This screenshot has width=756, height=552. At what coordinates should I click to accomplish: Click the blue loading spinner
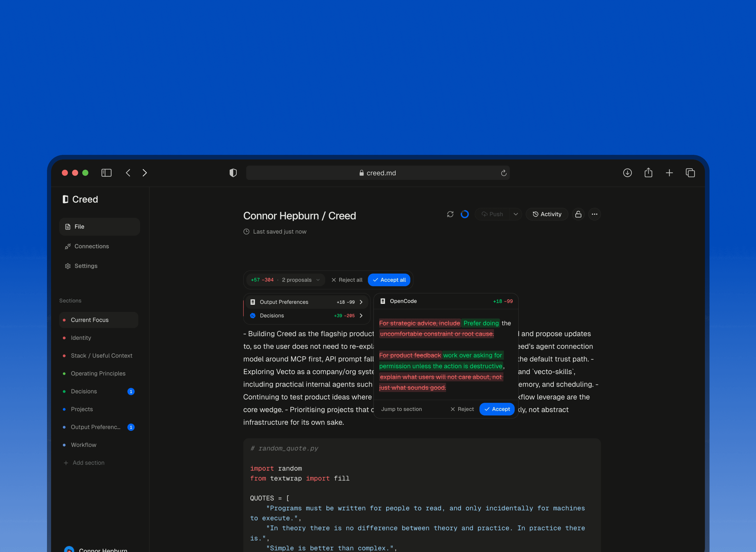click(465, 214)
